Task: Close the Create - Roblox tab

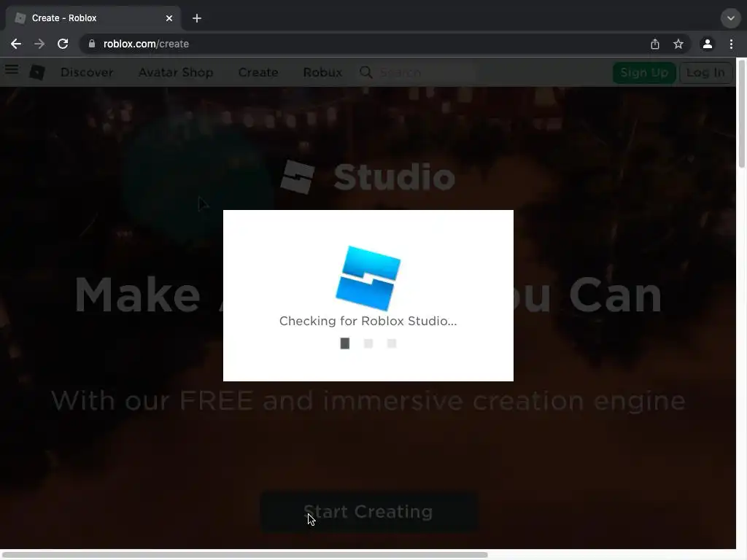Action: pyautogui.click(x=169, y=18)
